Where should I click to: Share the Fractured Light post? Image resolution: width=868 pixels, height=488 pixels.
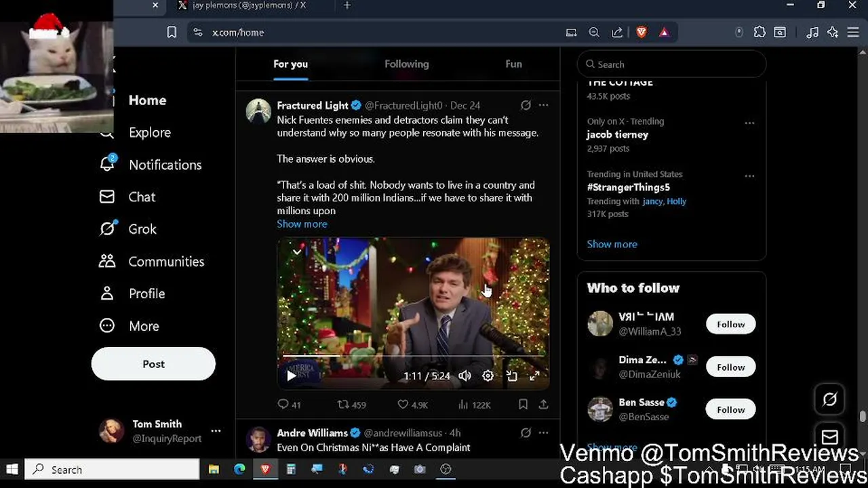click(543, 405)
